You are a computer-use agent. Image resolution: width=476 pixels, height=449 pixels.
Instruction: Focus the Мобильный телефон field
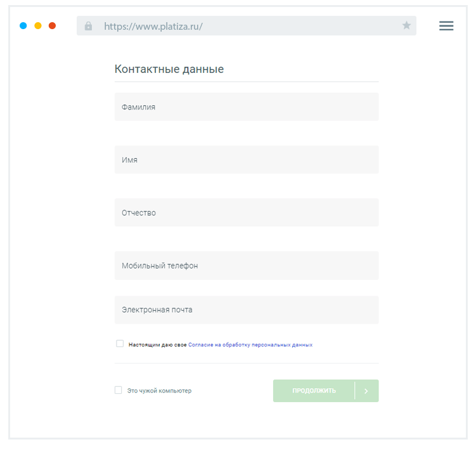coord(247,266)
